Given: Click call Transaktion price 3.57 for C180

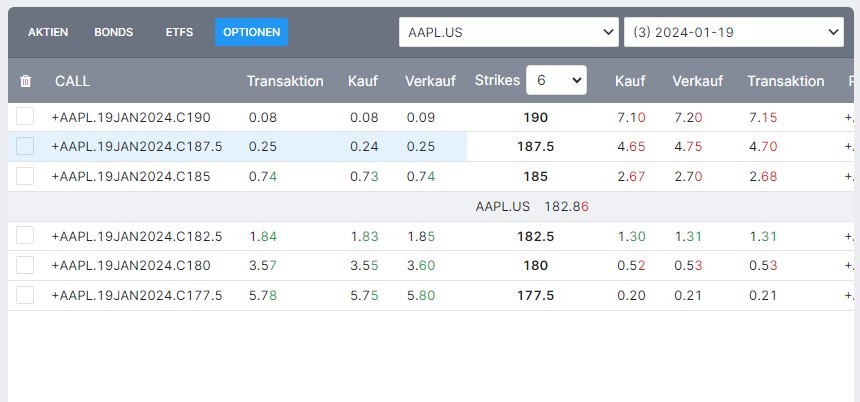Looking at the screenshot, I should [263, 266].
